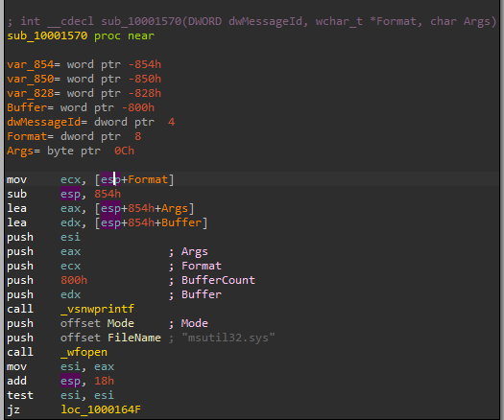Click esp register in add esp, 18h
This screenshot has height=420, width=504.
(70, 381)
